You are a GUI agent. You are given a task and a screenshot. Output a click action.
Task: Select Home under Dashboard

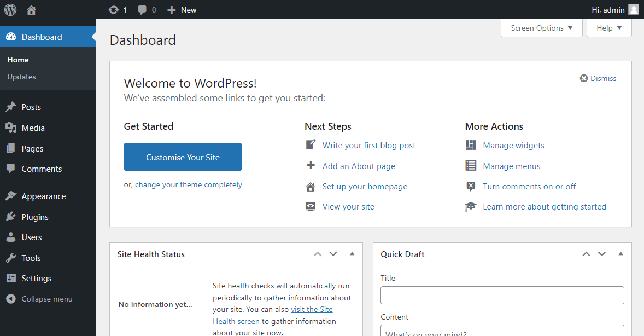tap(18, 60)
